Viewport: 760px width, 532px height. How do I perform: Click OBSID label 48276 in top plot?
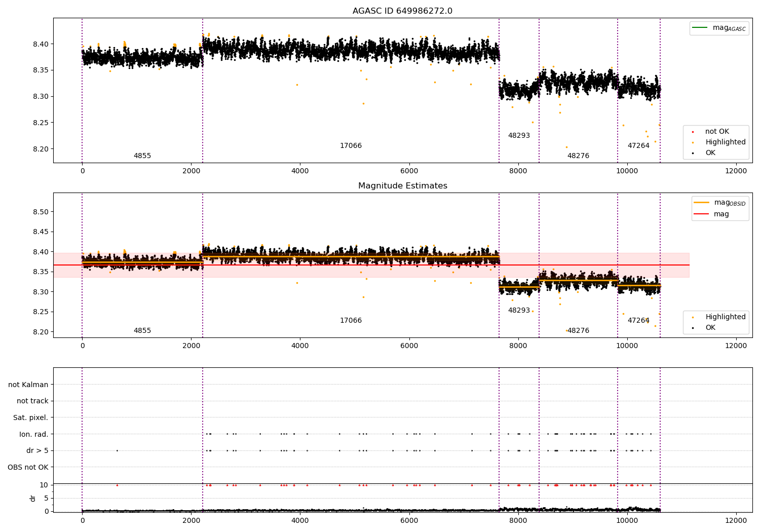[x=578, y=156]
